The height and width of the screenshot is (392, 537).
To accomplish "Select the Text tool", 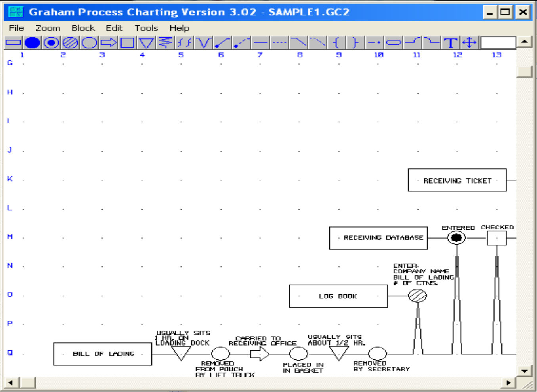I will point(451,42).
